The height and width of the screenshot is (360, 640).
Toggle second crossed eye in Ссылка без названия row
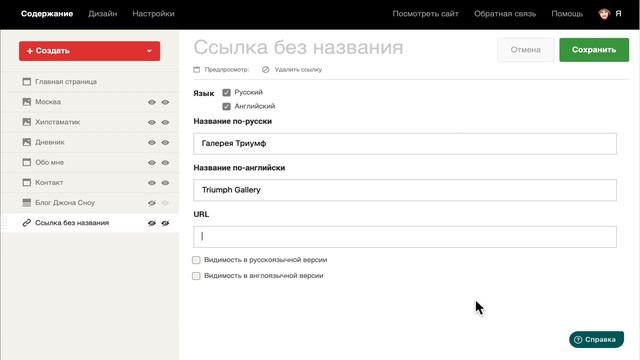165,223
